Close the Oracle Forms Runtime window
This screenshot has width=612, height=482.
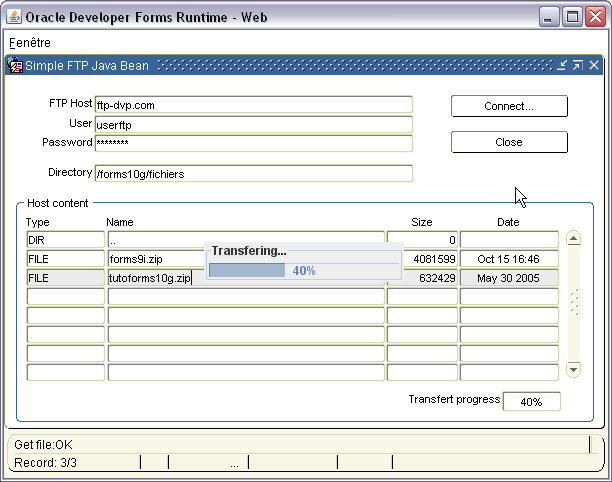point(595,17)
